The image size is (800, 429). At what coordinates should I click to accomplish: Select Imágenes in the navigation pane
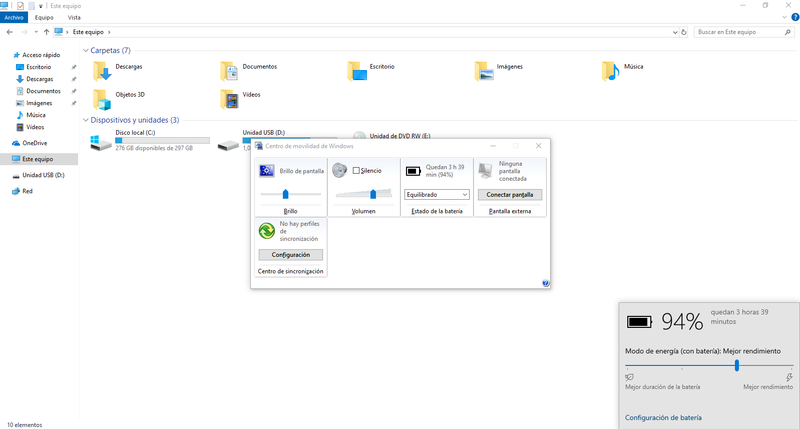coord(39,103)
